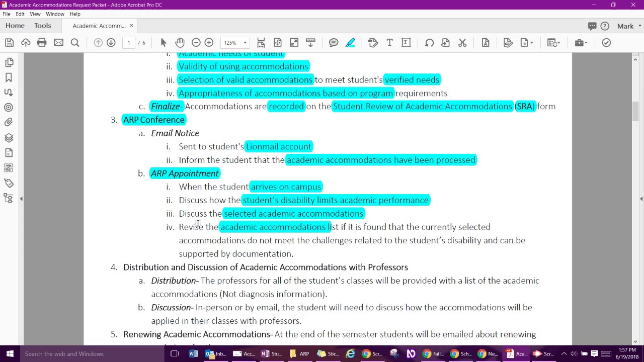644x362 pixels.
Task: Go to the previous page arrow
Action: coord(98,43)
